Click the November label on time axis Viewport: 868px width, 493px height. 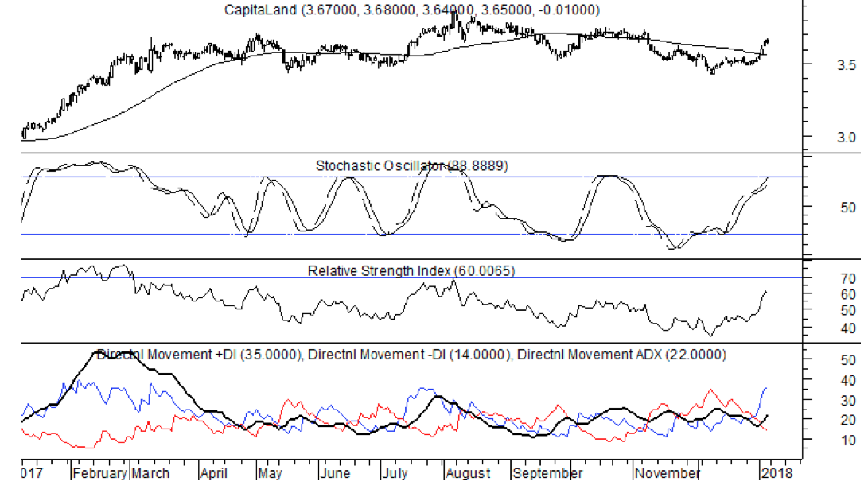point(668,474)
